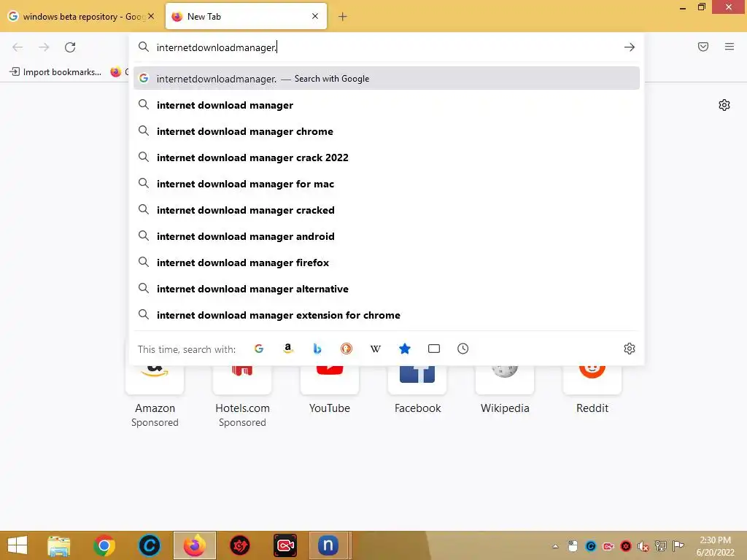Open a new tab with plus button
The image size is (747, 560).
coord(343,17)
